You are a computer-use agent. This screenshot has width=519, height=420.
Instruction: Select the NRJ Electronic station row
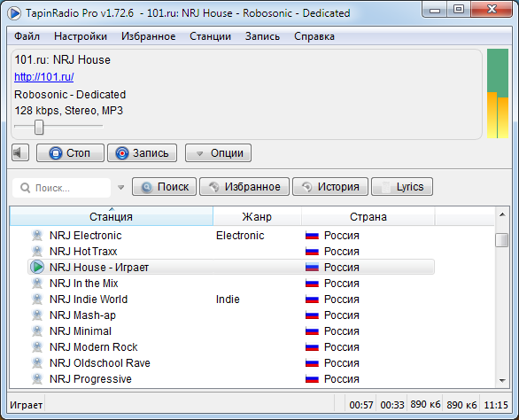pyautogui.click(x=231, y=236)
